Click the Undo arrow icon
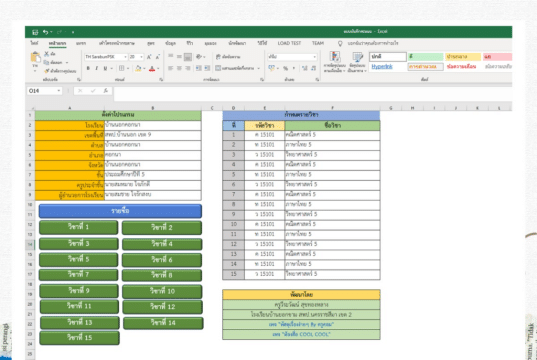The width and height of the screenshot is (537, 360). point(46,32)
